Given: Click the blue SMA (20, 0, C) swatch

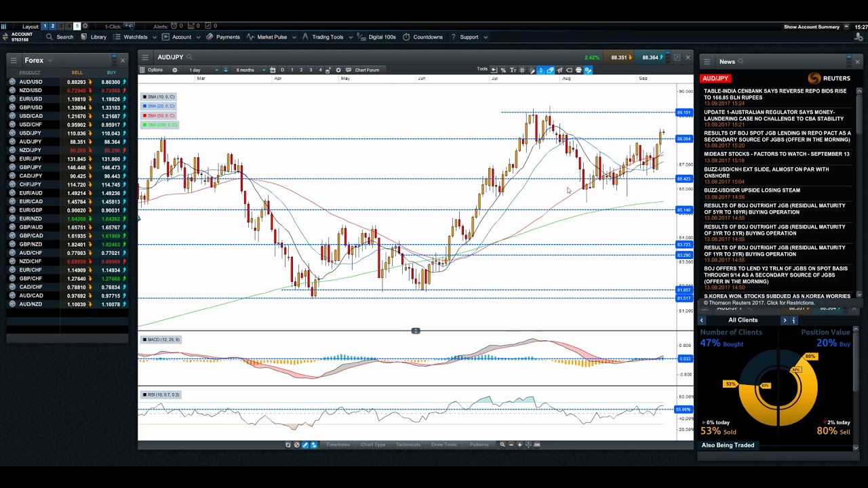Looking at the screenshot, I should tap(144, 106).
